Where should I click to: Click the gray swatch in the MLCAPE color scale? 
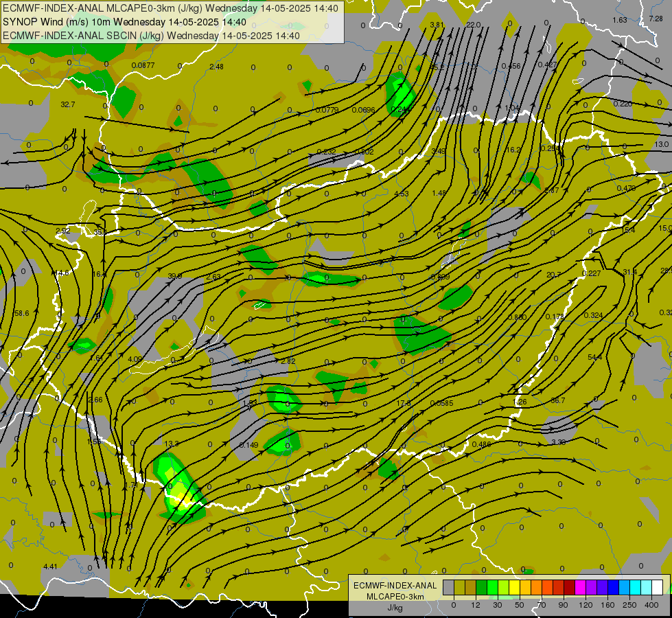point(449,587)
